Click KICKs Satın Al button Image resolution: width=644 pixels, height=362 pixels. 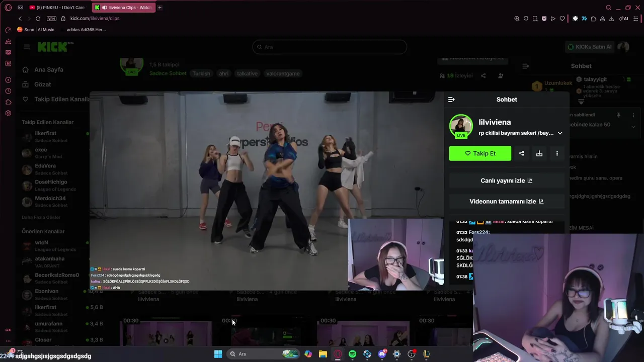click(590, 47)
